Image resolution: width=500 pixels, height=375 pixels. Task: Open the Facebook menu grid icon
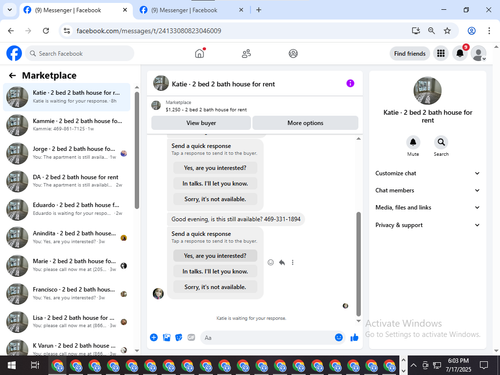tap(441, 53)
